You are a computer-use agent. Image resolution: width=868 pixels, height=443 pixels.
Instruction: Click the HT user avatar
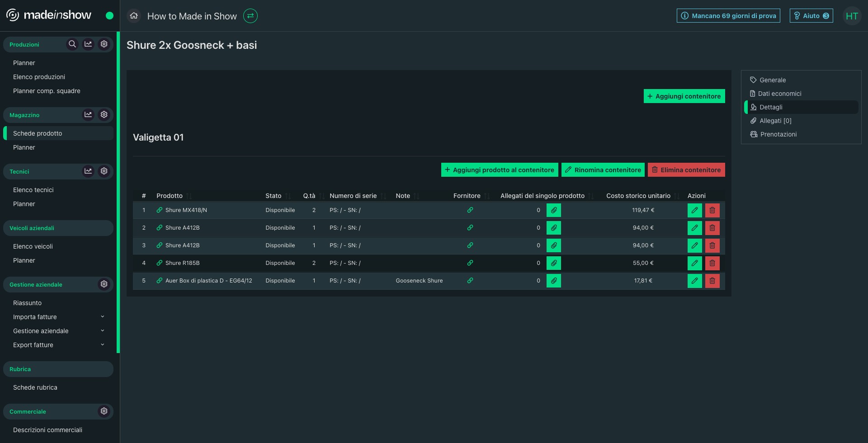pos(852,16)
